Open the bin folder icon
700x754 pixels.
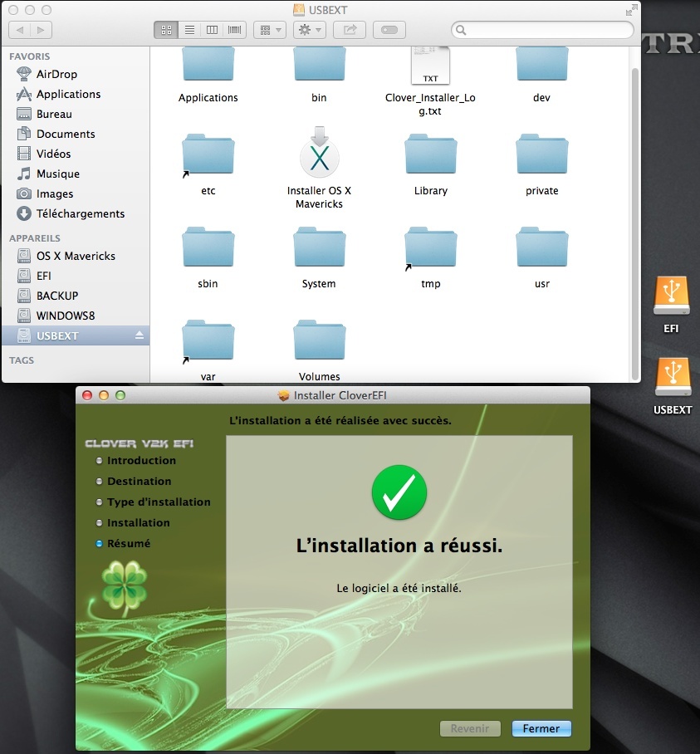tap(319, 63)
